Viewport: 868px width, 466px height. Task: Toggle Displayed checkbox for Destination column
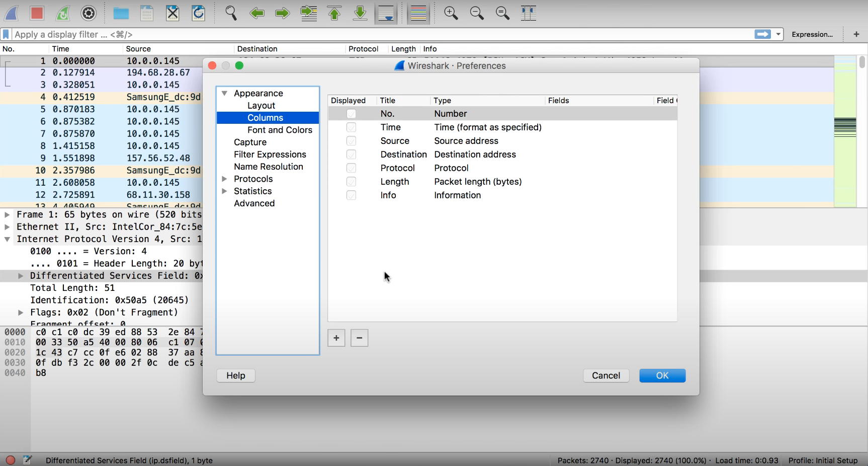pos(351,154)
